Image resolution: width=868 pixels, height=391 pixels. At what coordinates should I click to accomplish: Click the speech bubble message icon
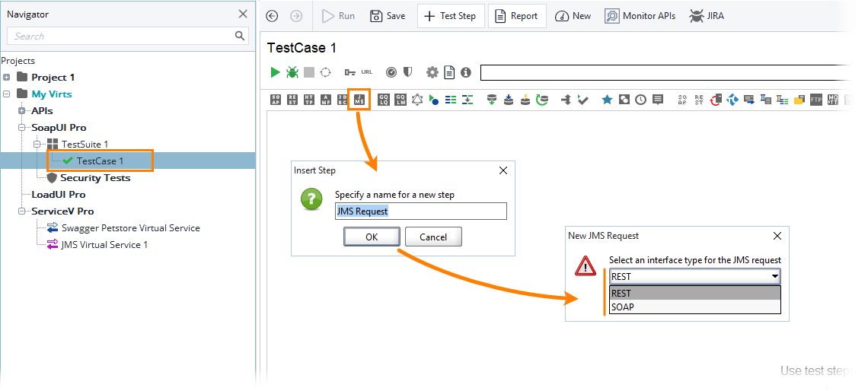pos(658,100)
